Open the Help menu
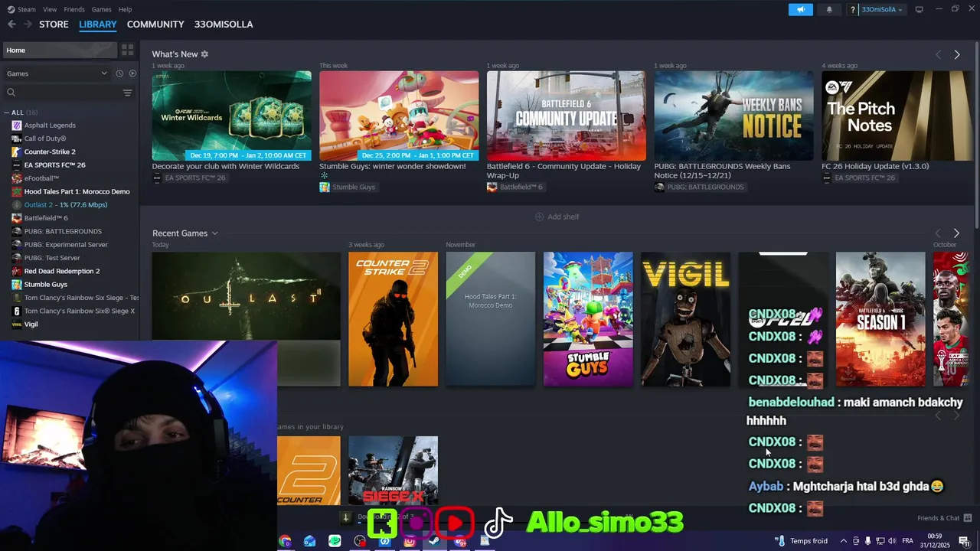980x551 pixels. tap(125, 9)
